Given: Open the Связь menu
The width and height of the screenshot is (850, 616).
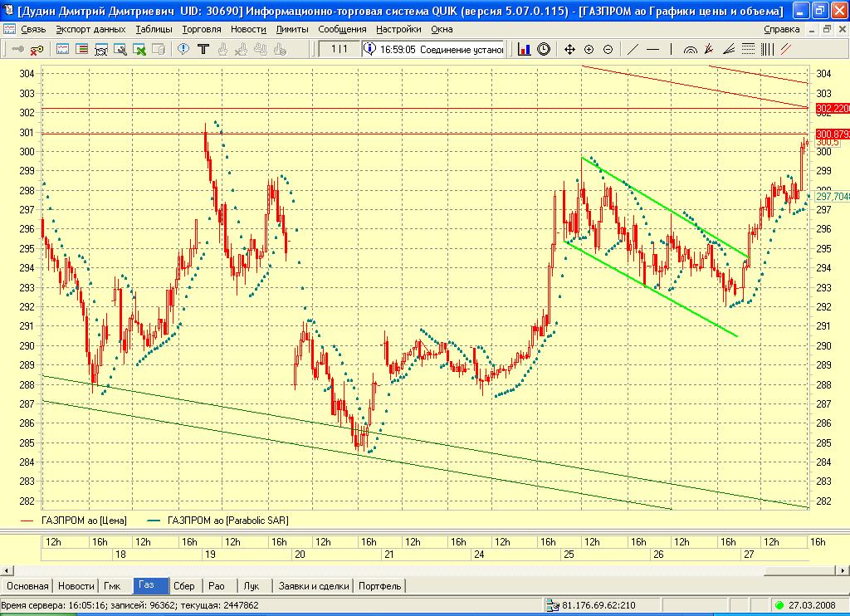Looking at the screenshot, I should click(x=33, y=29).
